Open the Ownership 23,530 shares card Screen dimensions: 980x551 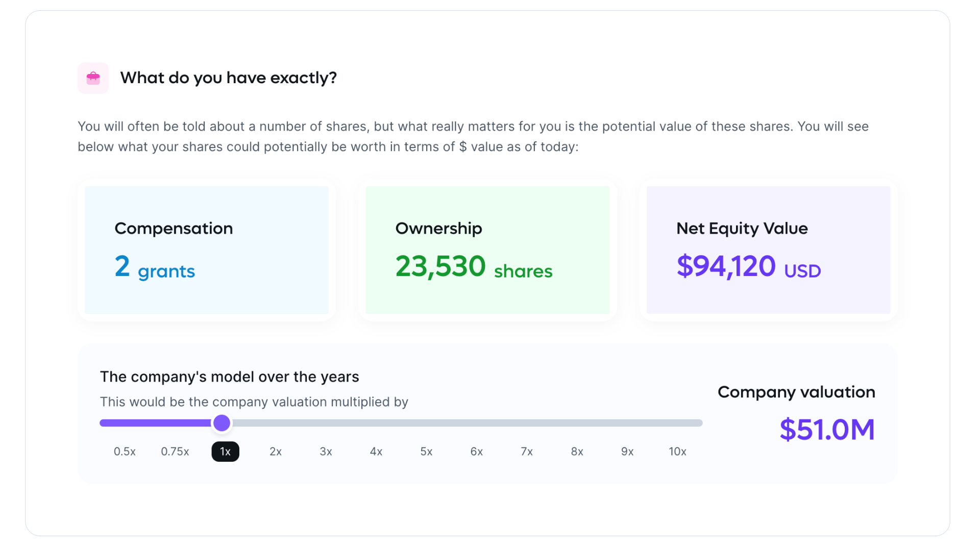(487, 250)
